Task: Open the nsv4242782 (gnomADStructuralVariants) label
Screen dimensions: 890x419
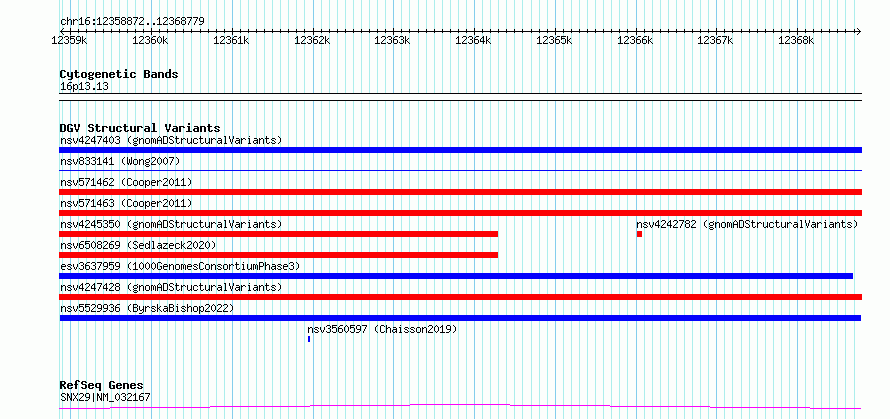Action: (x=747, y=224)
